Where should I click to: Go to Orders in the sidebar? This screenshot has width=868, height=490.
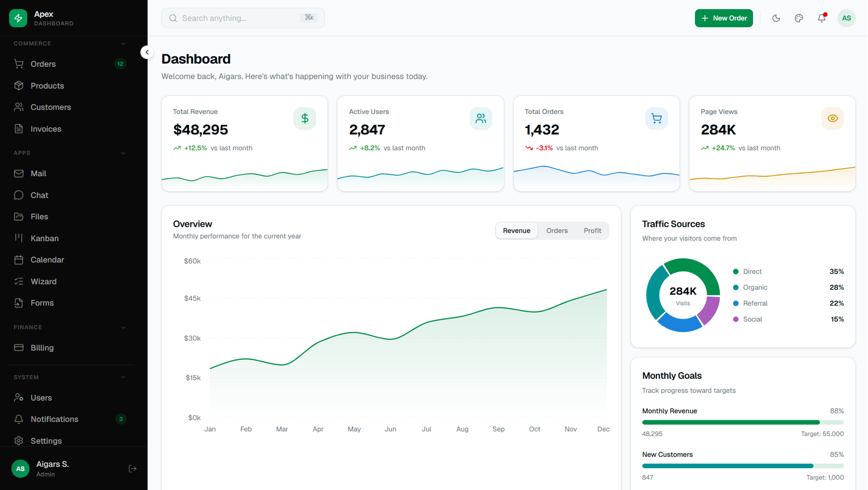70,64
